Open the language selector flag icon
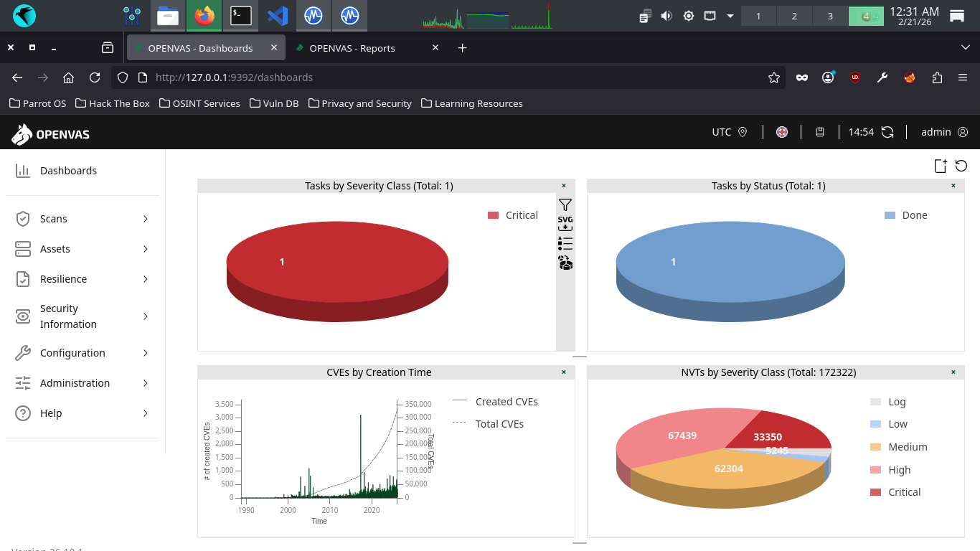 coord(782,132)
